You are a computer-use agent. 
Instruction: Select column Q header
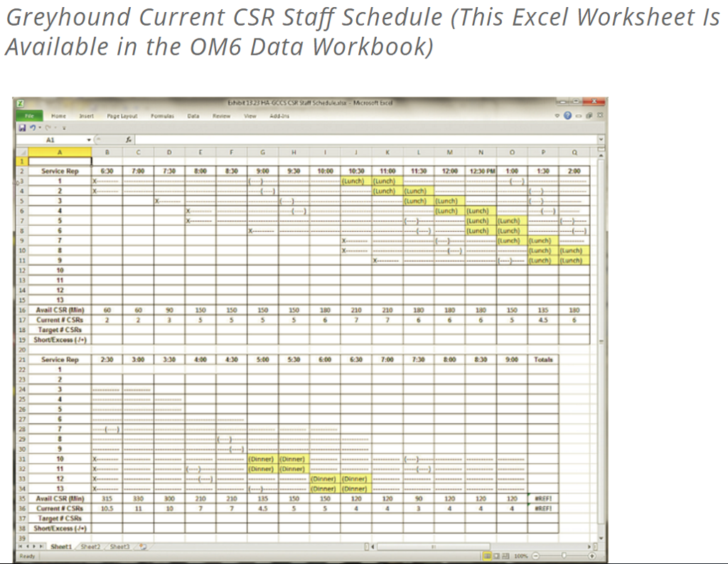pos(574,152)
